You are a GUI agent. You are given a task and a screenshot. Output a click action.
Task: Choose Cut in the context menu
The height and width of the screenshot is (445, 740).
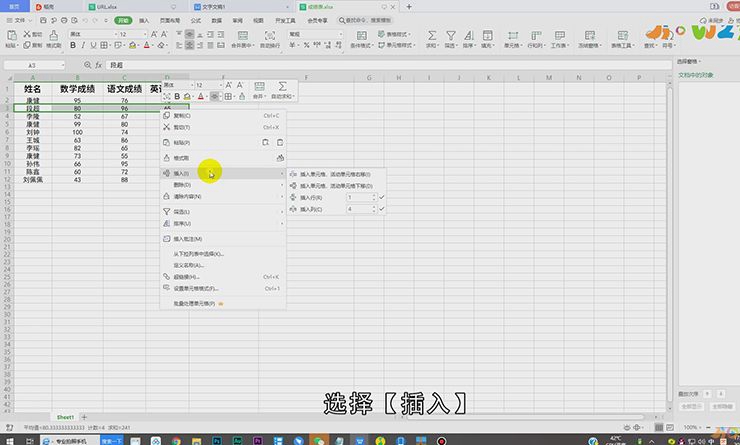[224, 127]
